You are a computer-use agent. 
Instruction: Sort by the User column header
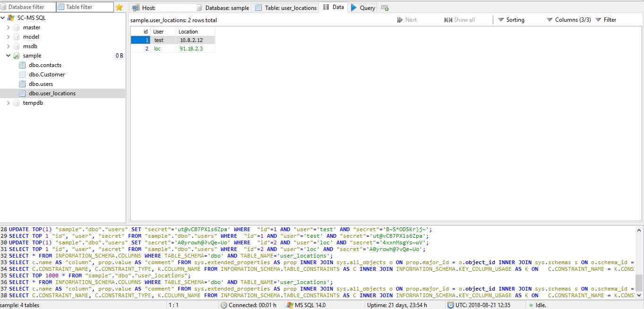(163, 32)
